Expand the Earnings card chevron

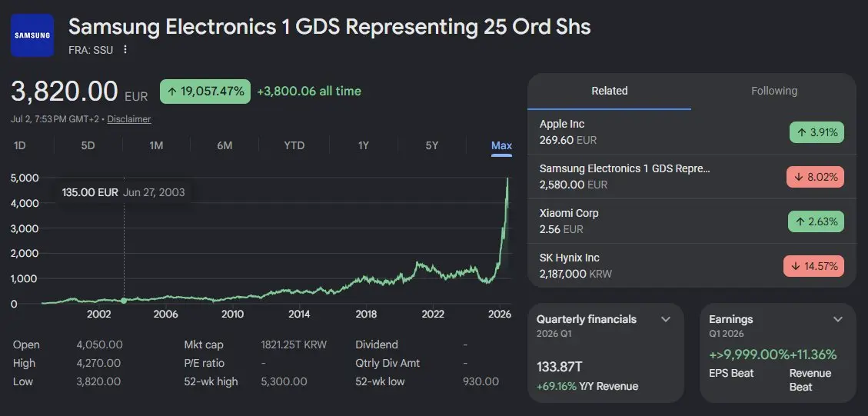[x=838, y=319]
